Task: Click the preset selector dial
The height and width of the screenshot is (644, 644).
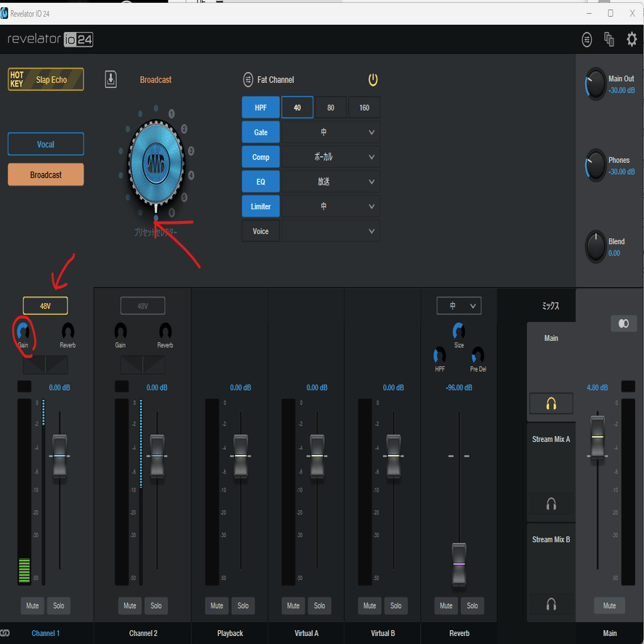Action: pyautogui.click(x=156, y=163)
